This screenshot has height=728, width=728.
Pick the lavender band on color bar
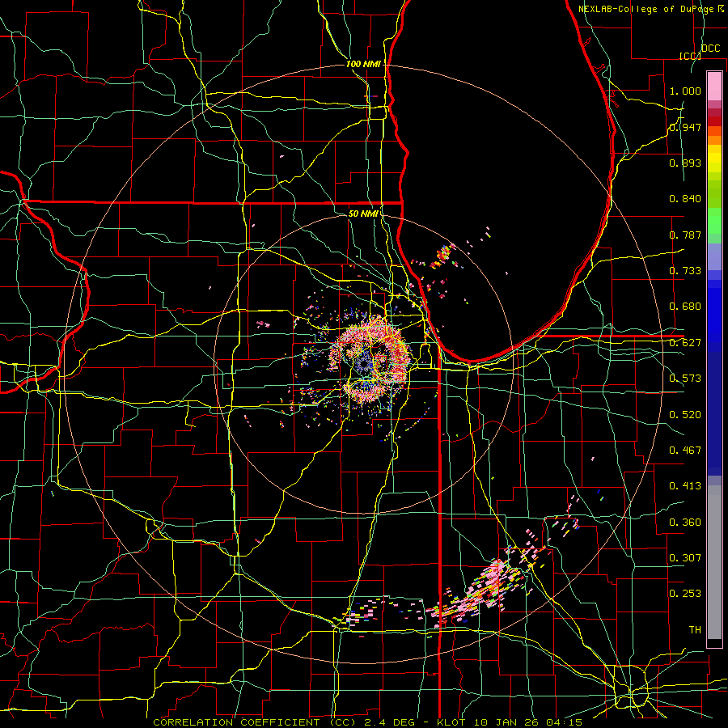coord(714,256)
